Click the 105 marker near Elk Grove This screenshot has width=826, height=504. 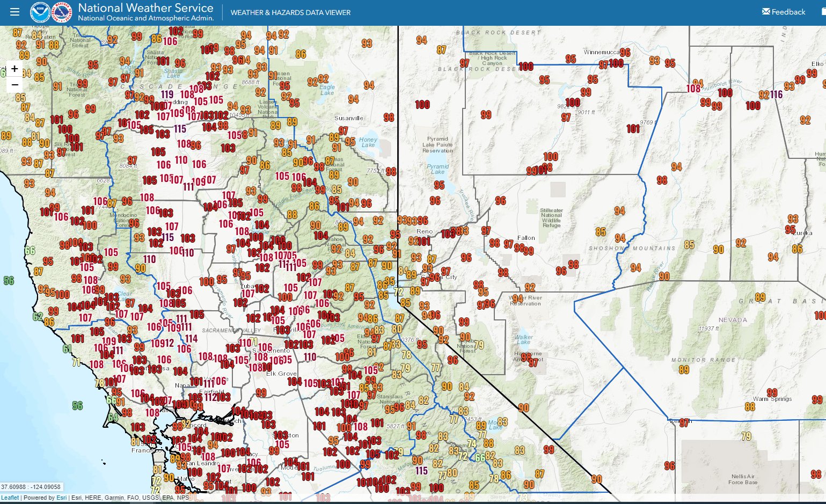pos(312,382)
